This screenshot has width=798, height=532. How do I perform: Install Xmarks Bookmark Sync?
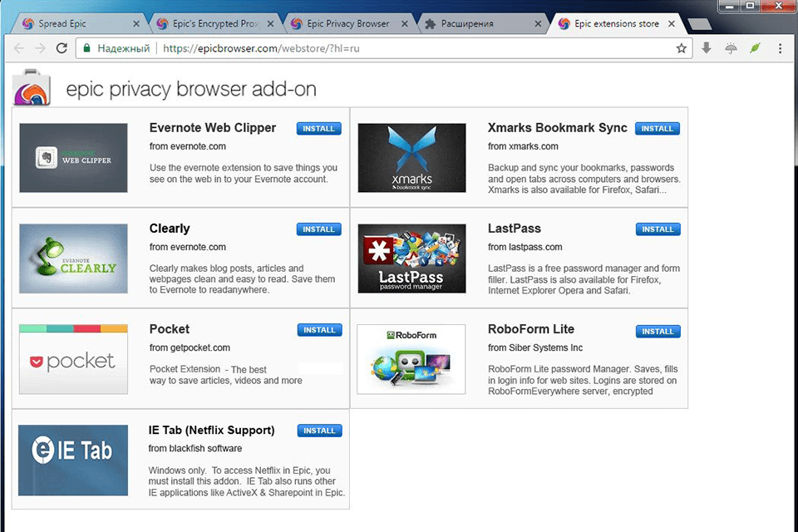(x=657, y=129)
